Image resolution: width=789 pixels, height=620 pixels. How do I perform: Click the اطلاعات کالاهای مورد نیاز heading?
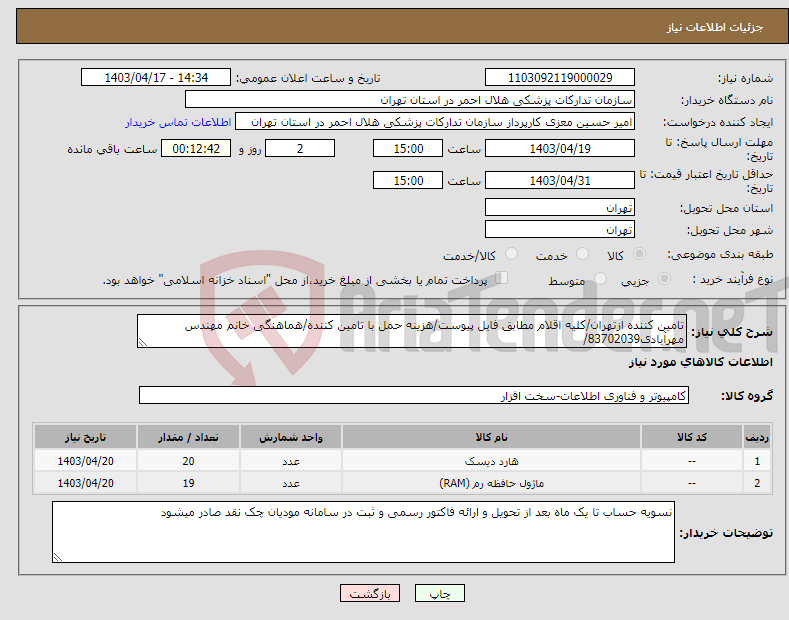[700, 362]
